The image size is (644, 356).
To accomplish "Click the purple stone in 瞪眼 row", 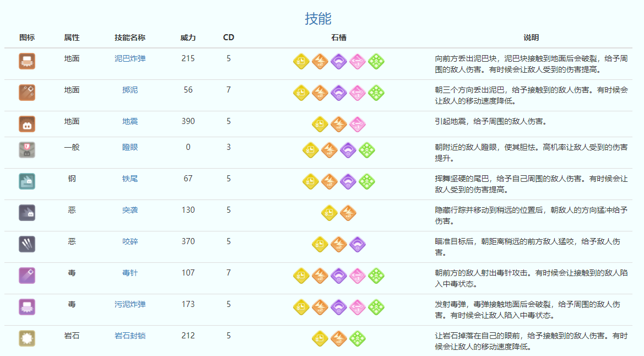I will coord(348,150).
